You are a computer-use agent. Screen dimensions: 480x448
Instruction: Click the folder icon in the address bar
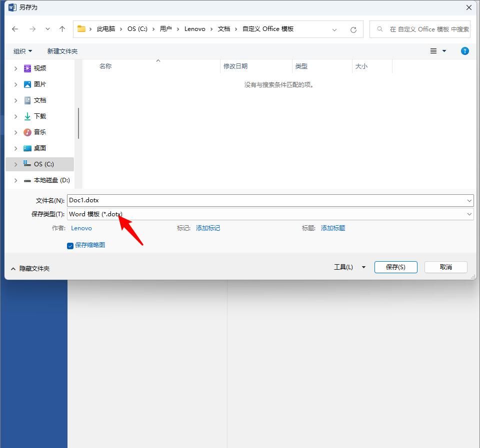pyautogui.click(x=81, y=29)
